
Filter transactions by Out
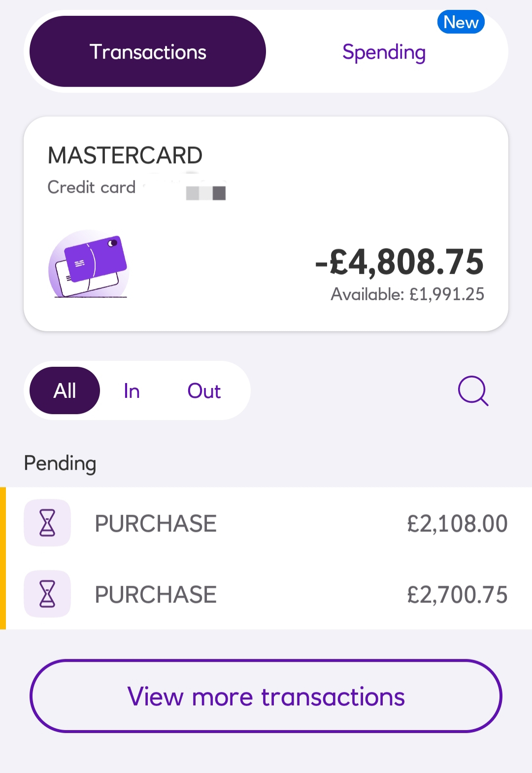(x=204, y=391)
